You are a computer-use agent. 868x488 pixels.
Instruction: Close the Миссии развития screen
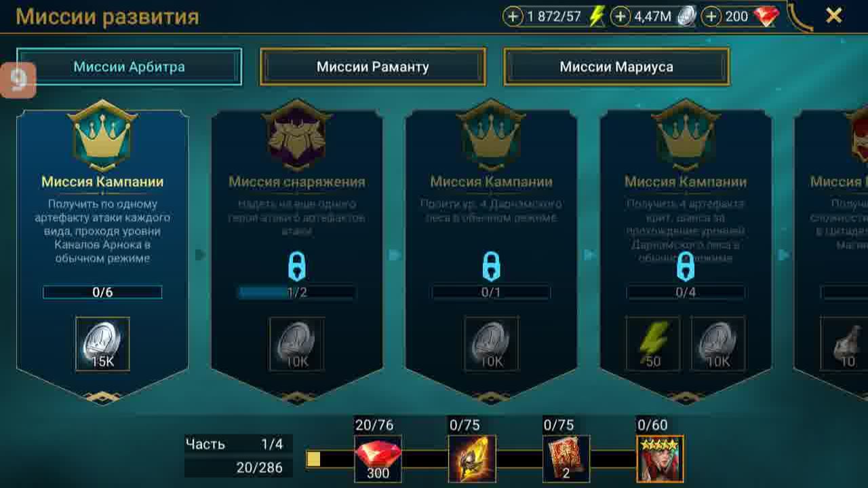(x=834, y=16)
